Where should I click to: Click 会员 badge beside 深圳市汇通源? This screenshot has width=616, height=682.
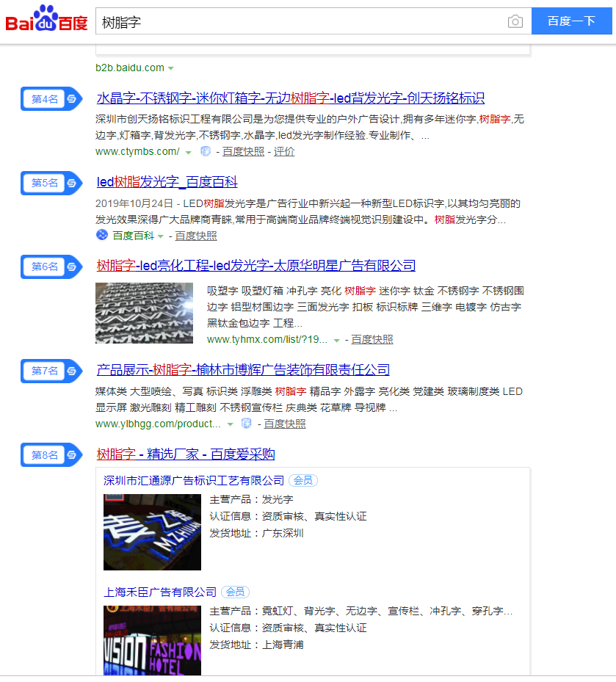[303, 481]
